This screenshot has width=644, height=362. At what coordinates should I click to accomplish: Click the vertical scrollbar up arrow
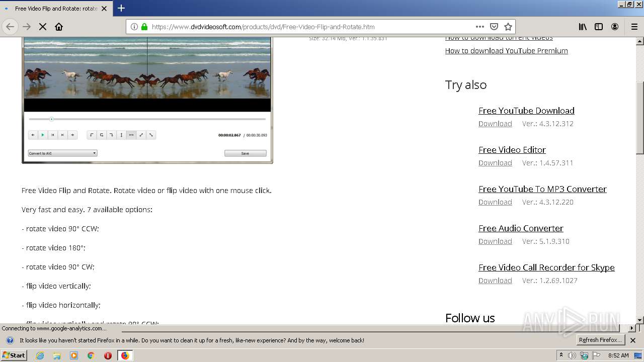pos(639,41)
